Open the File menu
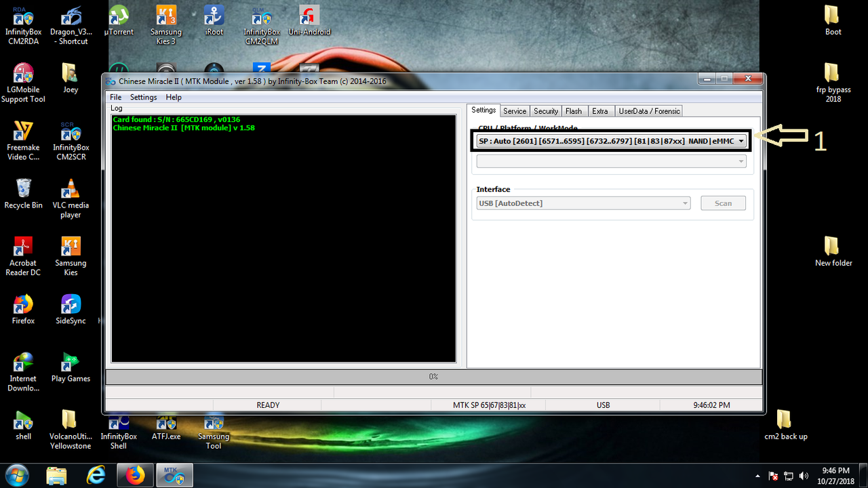 116,97
